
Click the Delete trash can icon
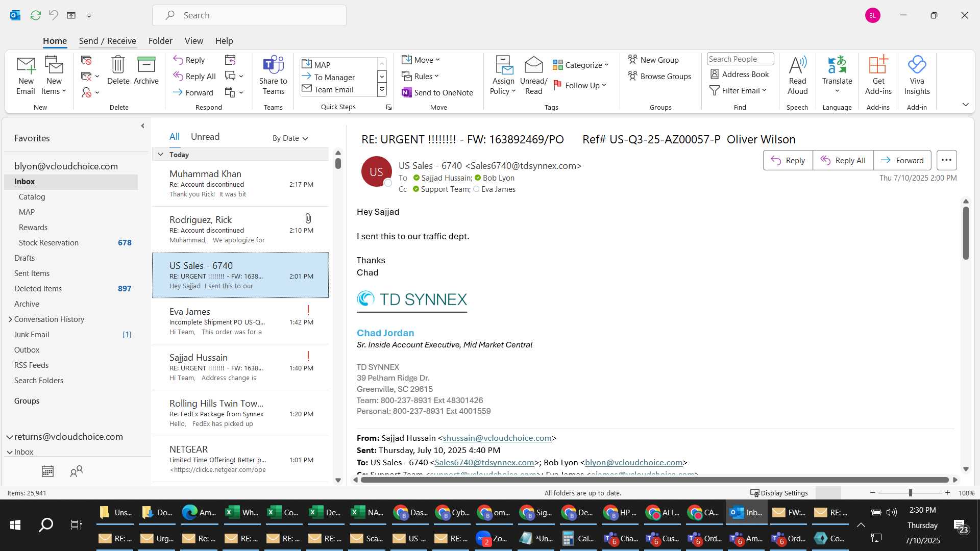(x=118, y=70)
